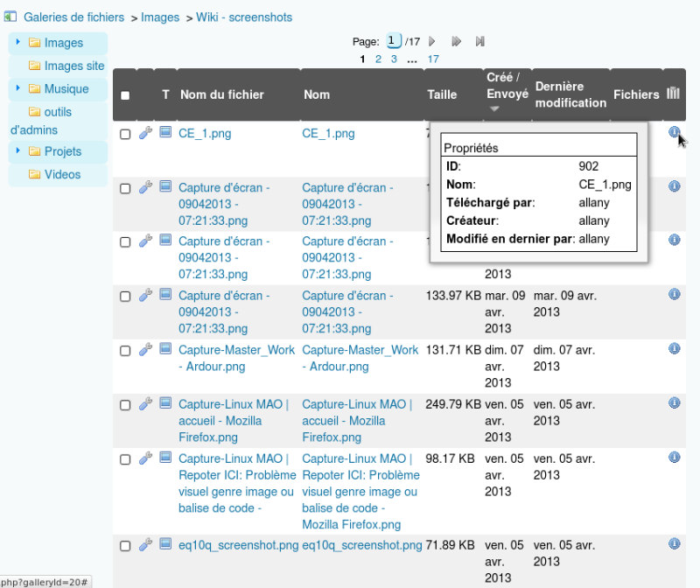Expand the Images folder tree arrow
This screenshot has height=588, width=700.
point(17,42)
